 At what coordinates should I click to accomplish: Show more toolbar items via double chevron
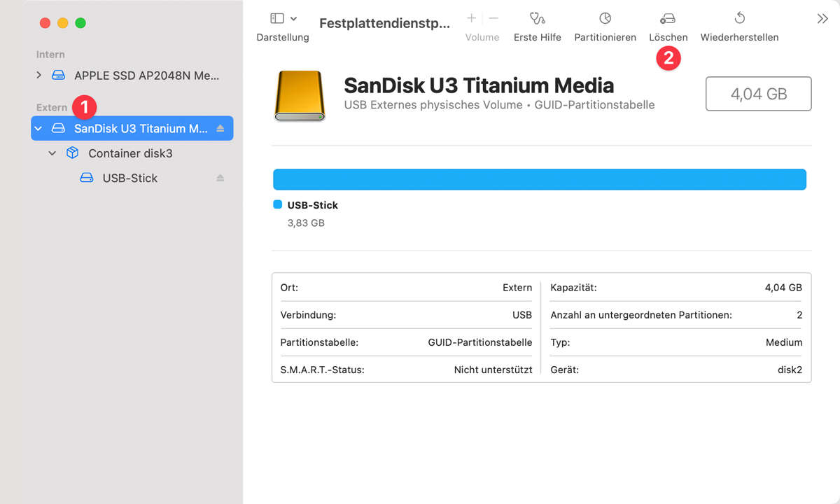(822, 19)
